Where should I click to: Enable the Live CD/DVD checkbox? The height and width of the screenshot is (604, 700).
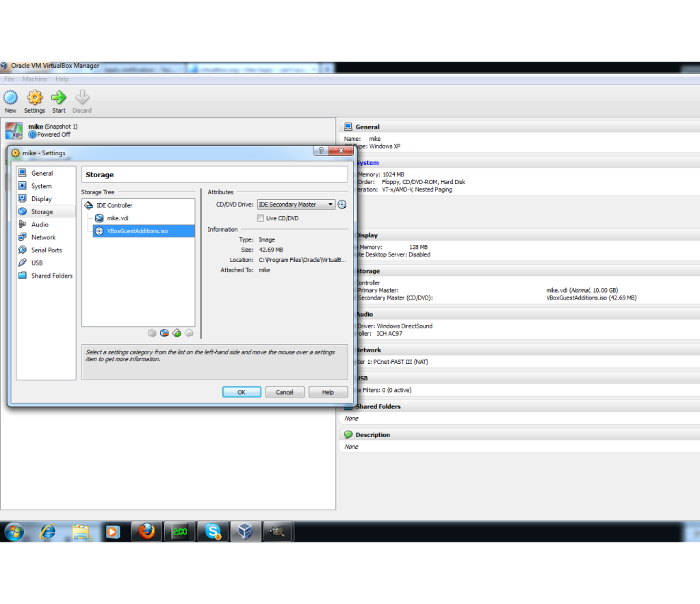[261, 218]
